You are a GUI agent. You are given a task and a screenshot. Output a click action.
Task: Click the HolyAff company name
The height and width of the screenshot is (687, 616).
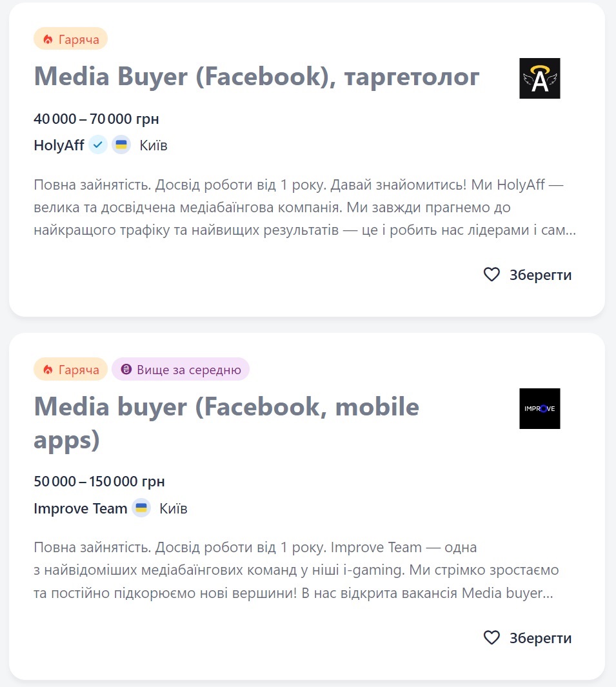tap(59, 145)
